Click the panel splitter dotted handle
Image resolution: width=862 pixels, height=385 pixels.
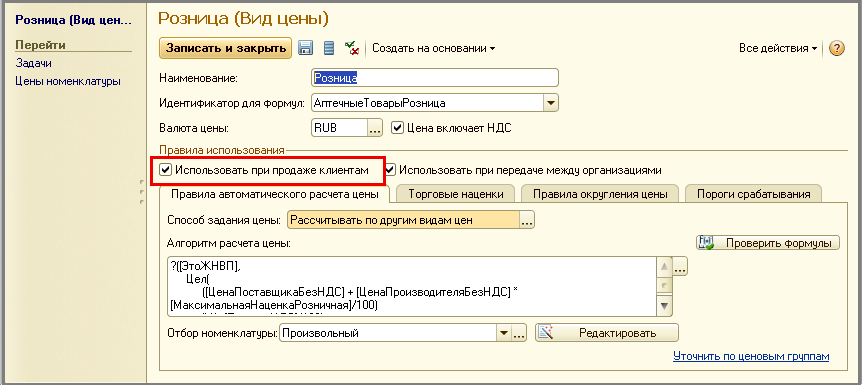142,191
